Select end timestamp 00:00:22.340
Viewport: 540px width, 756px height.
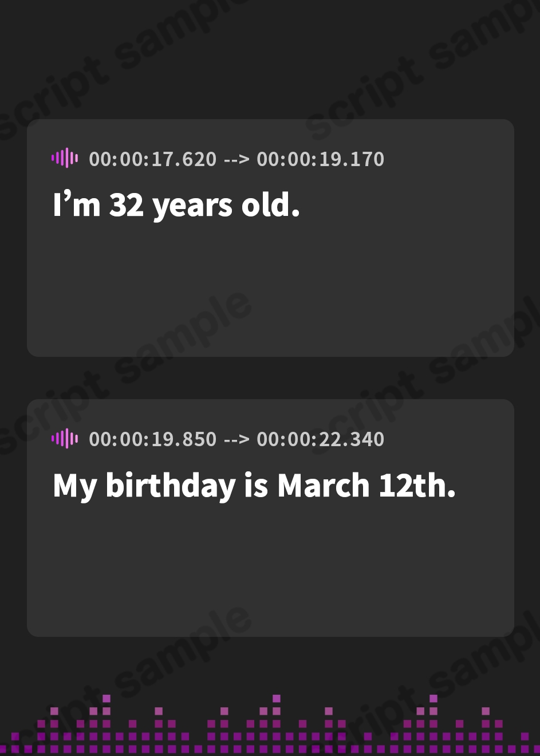(320, 439)
